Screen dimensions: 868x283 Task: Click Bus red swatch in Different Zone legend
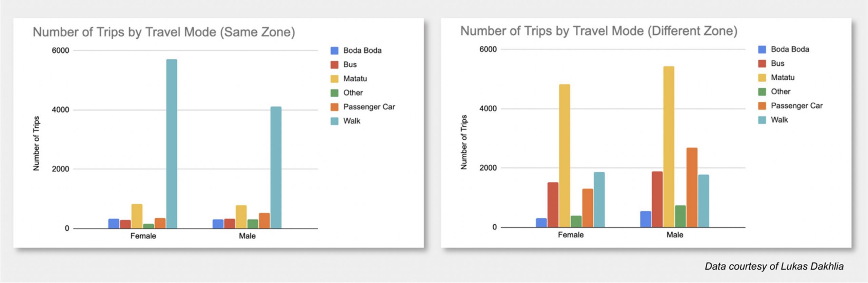[762, 63]
